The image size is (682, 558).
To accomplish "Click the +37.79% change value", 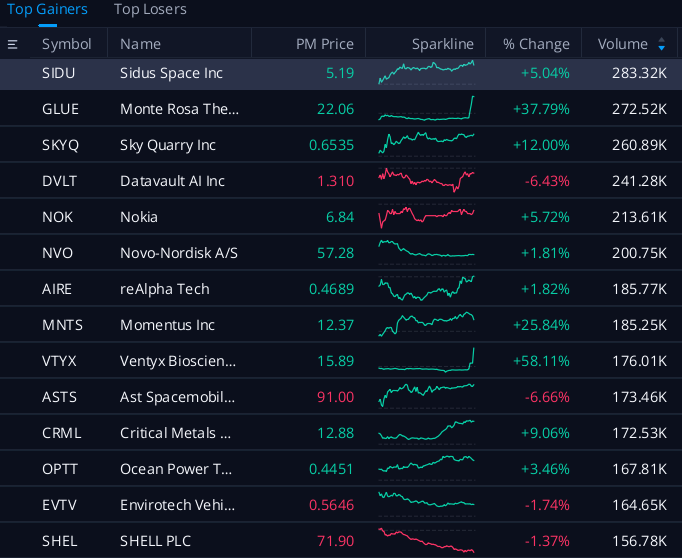I will [x=541, y=109].
